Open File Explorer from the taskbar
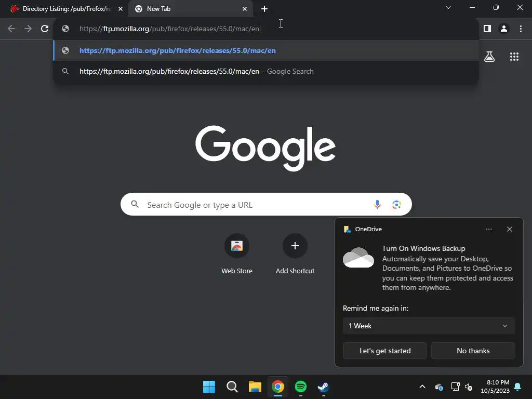Image resolution: width=532 pixels, height=399 pixels. (255, 387)
